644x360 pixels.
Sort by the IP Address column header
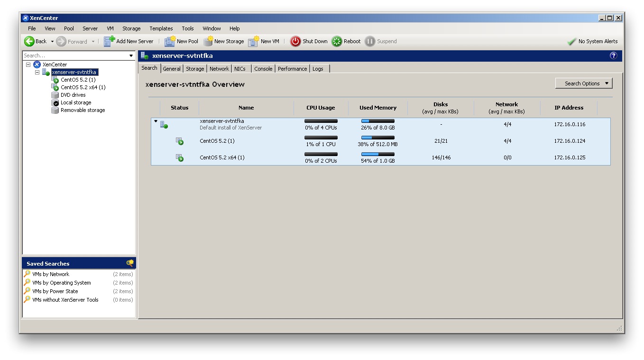pyautogui.click(x=569, y=108)
